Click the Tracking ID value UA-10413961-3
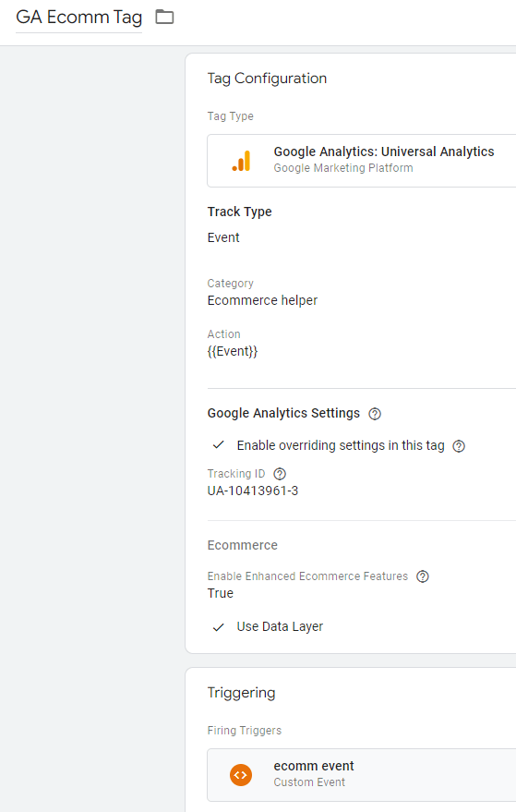This screenshot has width=516, height=812. coord(253,491)
